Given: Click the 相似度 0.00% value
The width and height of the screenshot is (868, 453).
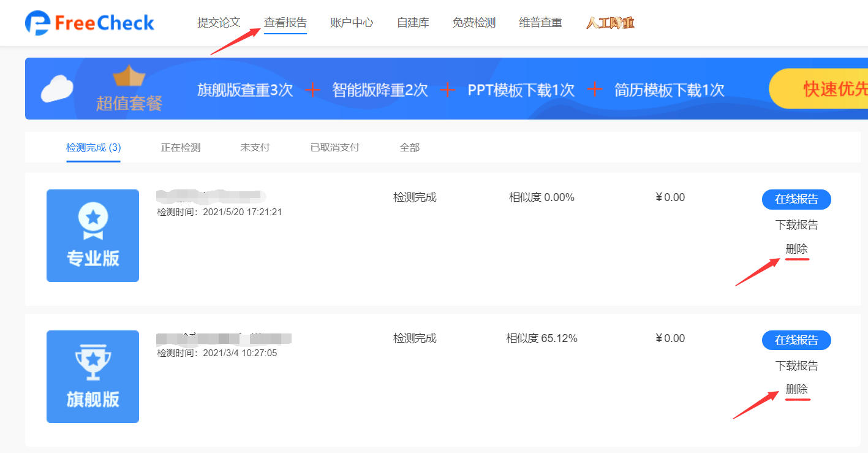Looking at the screenshot, I should click(542, 197).
